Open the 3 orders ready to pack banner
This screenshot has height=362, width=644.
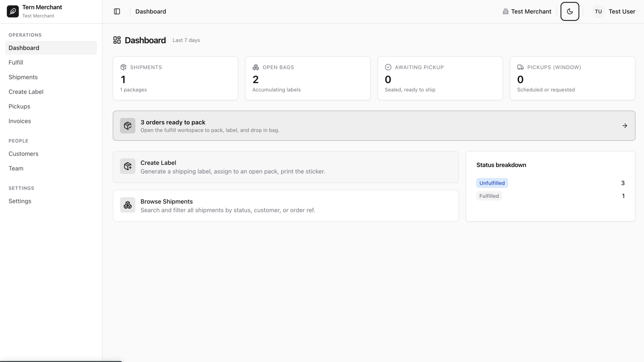[374, 125]
